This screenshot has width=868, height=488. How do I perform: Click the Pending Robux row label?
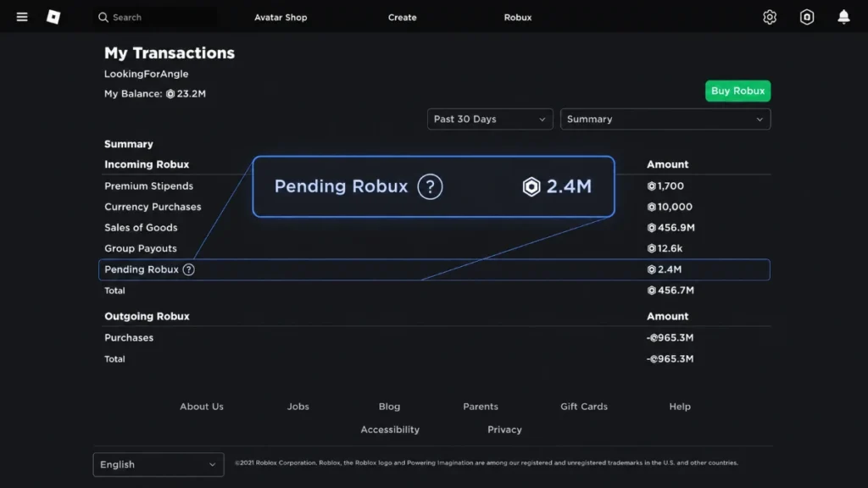pyautogui.click(x=142, y=269)
